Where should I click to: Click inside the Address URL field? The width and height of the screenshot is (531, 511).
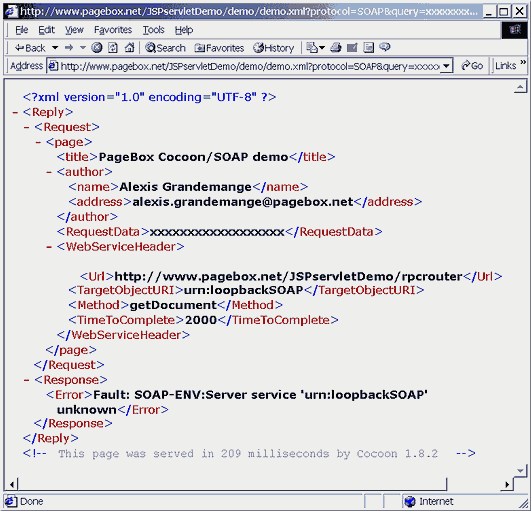(x=250, y=66)
